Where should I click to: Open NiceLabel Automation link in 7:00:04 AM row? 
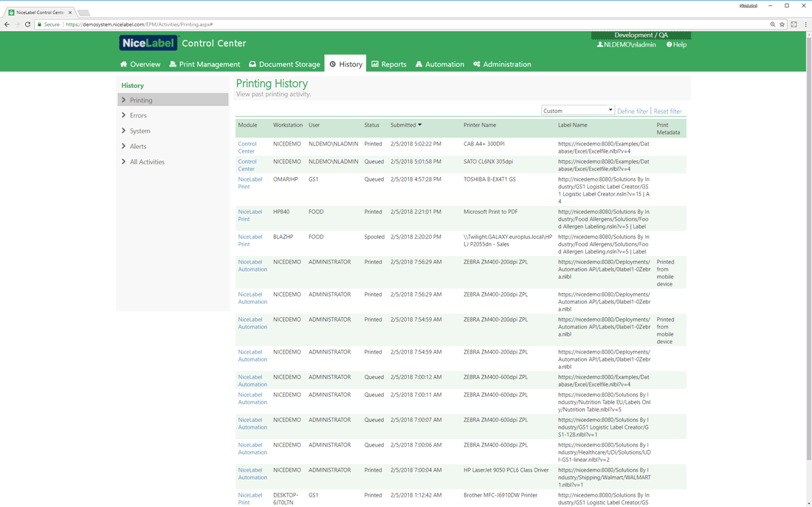click(252, 474)
